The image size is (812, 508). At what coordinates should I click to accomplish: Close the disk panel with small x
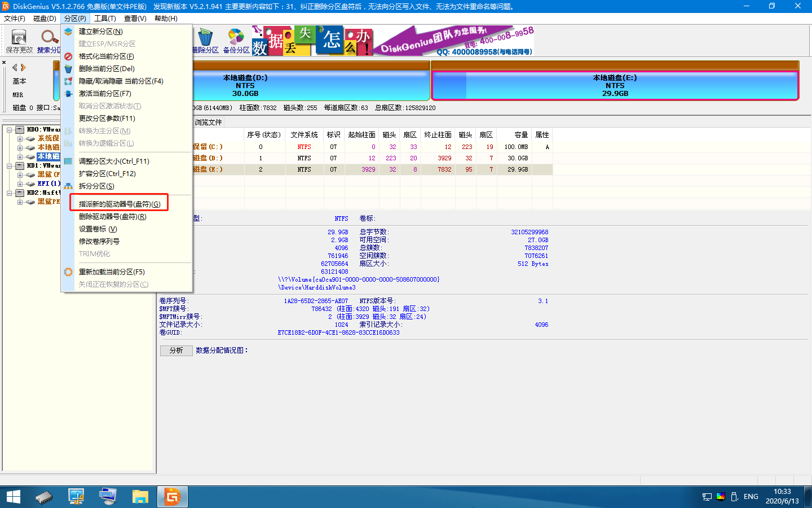click(4, 62)
